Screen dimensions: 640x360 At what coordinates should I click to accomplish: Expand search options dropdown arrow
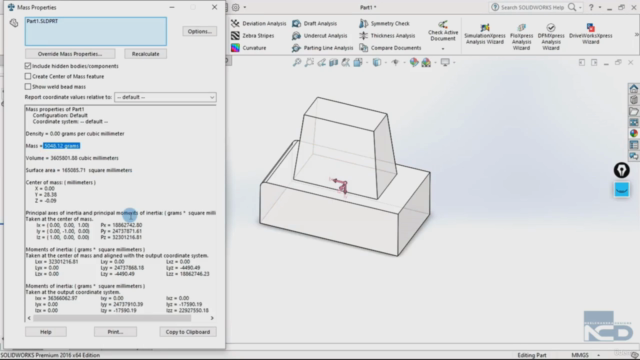[580, 7]
